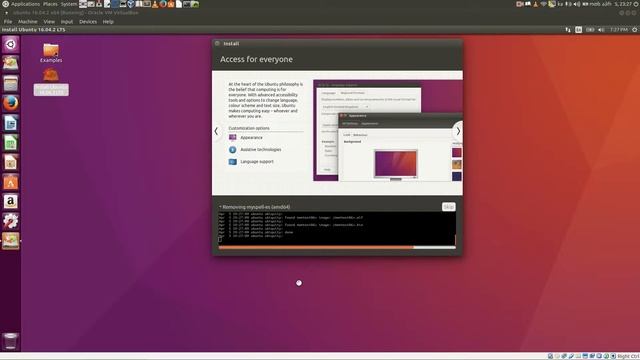
Task: Open LibreOffice Writer from the launcher
Action: point(11,123)
